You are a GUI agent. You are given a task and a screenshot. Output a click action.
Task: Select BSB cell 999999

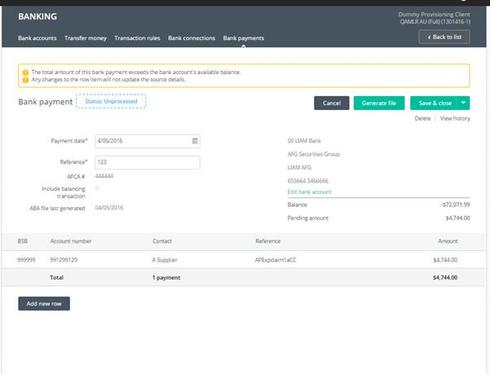(x=26, y=260)
